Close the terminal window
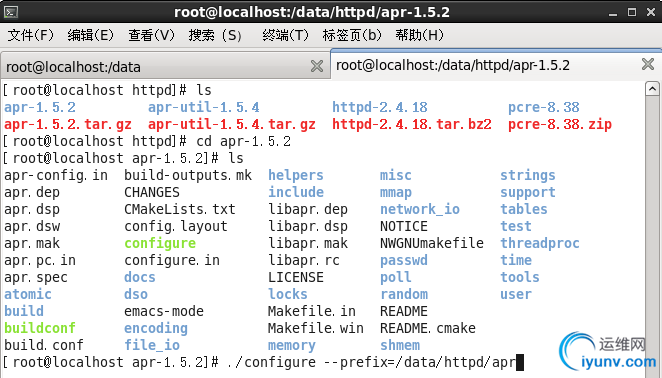Image resolution: width=662 pixels, height=378 pixels. 651,12
